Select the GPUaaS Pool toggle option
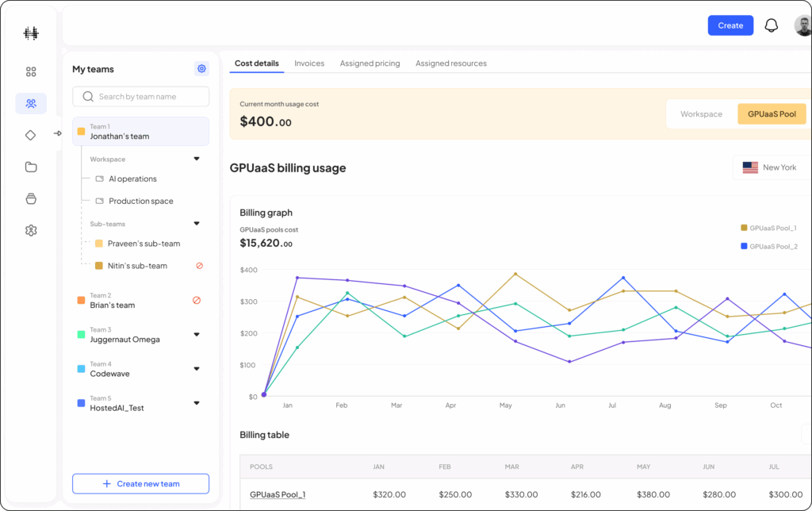812x511 pixels. pyautogui.click(x=771, y=114)
